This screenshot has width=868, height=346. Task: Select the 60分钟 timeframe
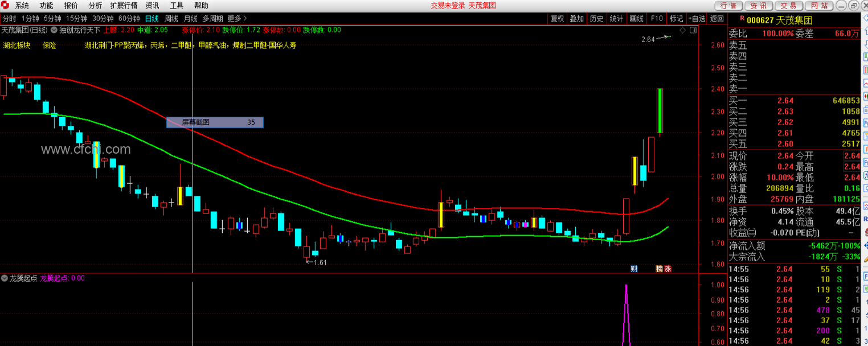[x=129, y=18]
